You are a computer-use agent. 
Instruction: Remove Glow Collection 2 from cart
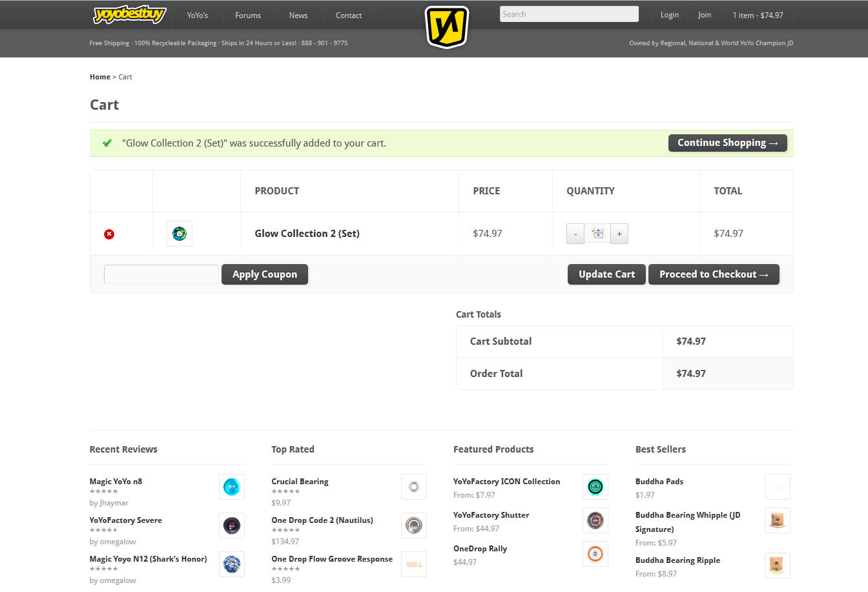[x=109, y=234]
